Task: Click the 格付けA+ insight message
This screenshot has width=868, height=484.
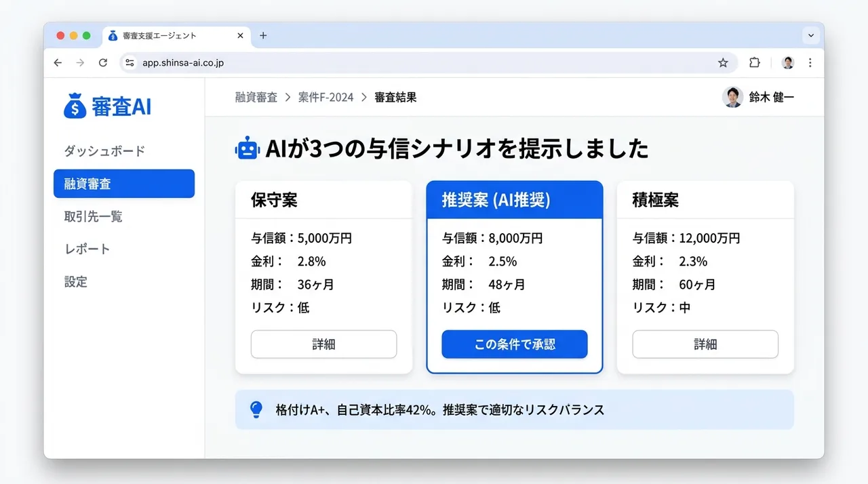Action: 440,410
